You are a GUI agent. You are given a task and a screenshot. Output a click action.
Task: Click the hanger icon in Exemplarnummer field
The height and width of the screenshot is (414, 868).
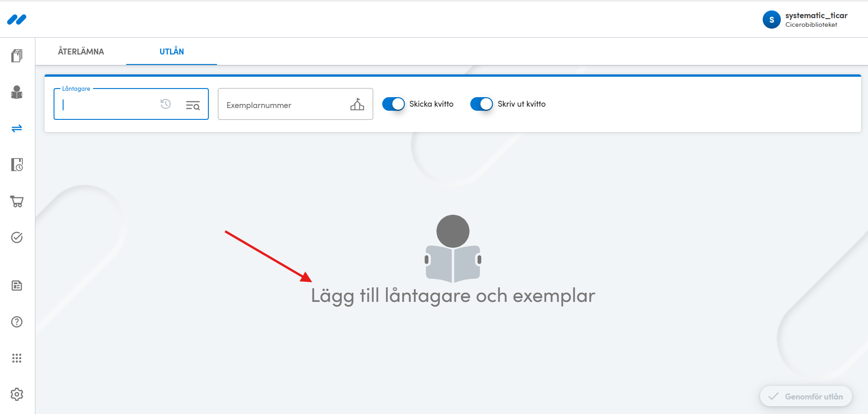coord(357,104)
